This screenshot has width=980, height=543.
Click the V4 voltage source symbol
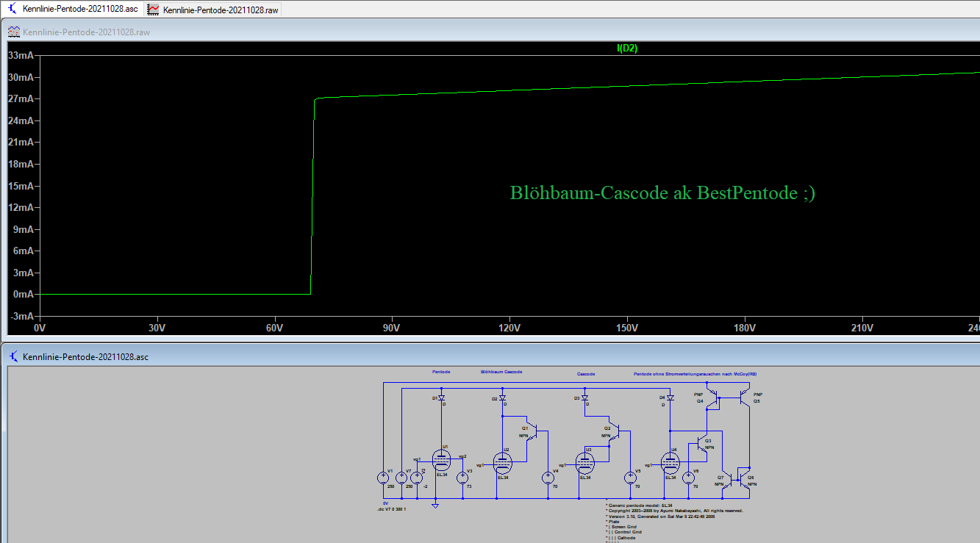548,478
